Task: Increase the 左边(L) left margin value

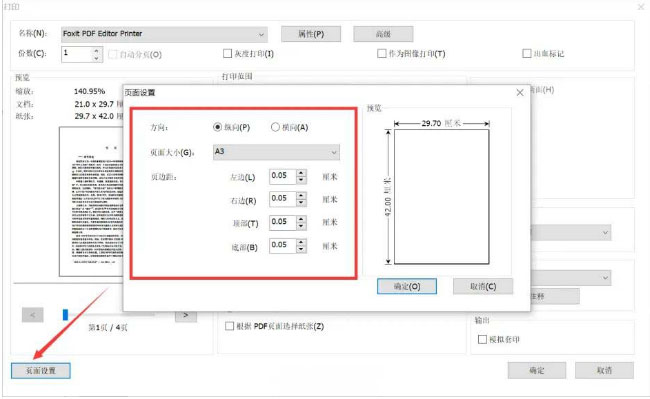Action: tap(302, 173)
